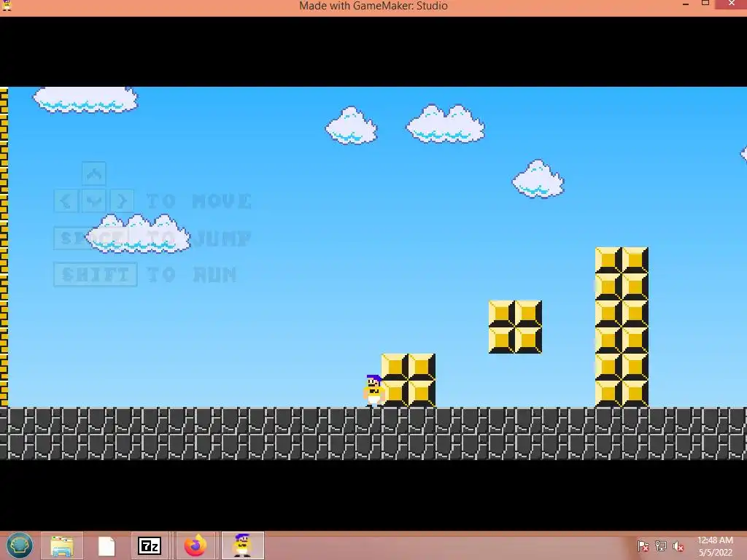Maximize the GameMaker game window

click(705, 4)
